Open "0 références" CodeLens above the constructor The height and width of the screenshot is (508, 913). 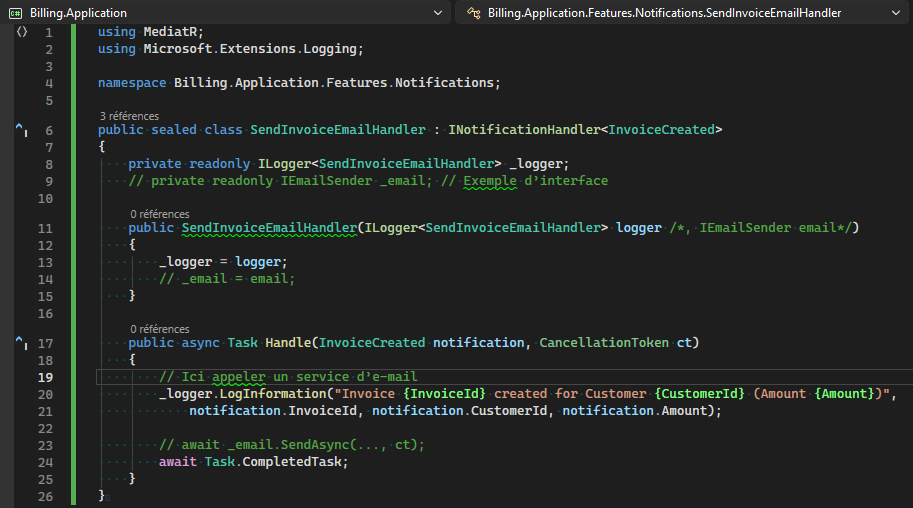pyautogui.click(x=159, y=214)
